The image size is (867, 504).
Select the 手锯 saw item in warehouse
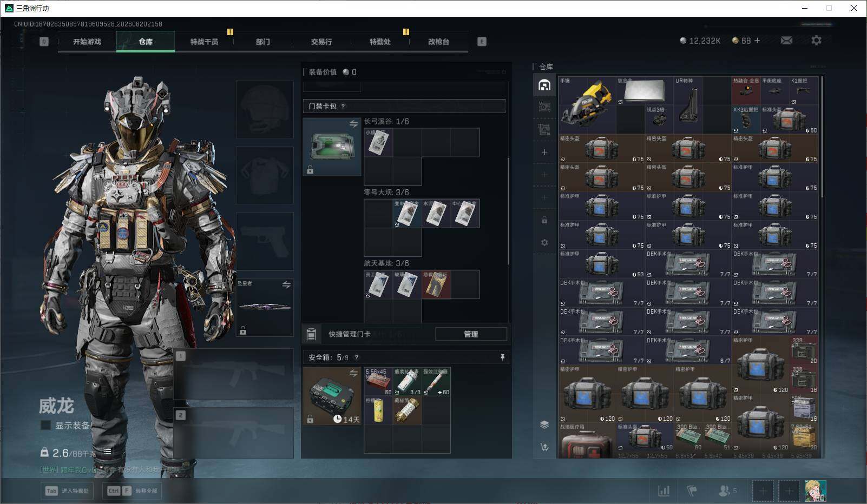(587, 105)
